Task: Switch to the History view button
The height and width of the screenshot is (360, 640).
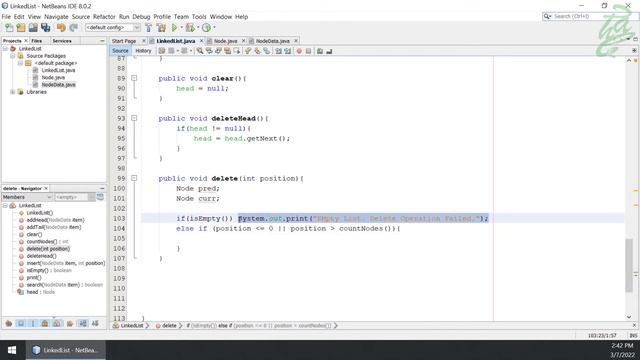Action: point(143,51)
